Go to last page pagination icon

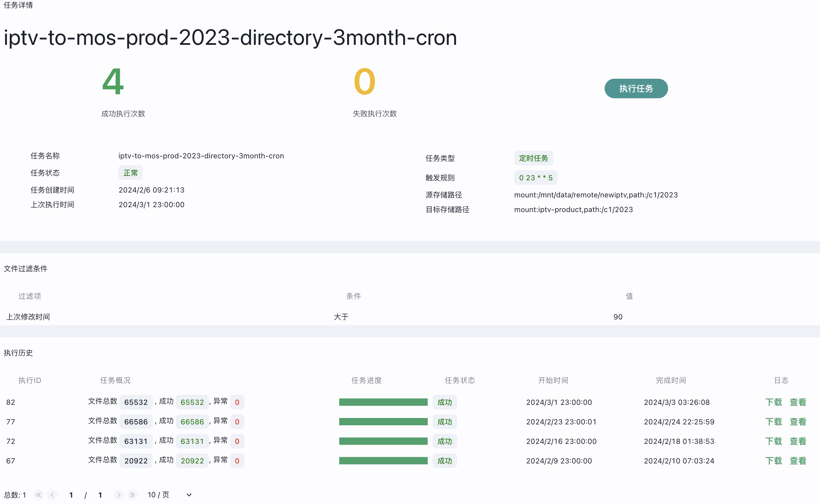pyautogui.click(x=132, y=495)
